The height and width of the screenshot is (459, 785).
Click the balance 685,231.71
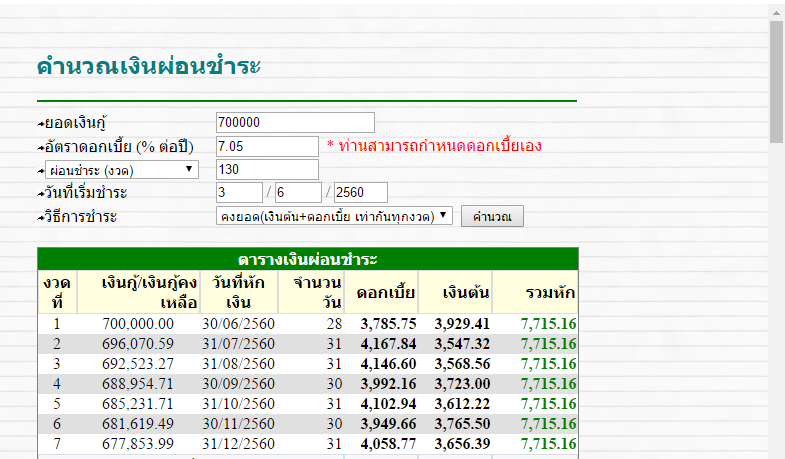[138, 404]
